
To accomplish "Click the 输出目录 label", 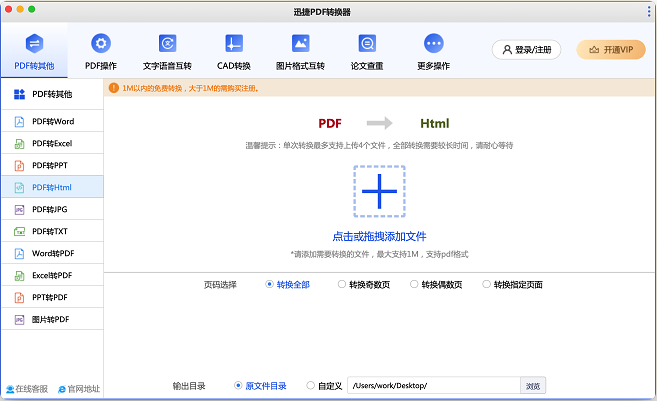I will [189, 386].
